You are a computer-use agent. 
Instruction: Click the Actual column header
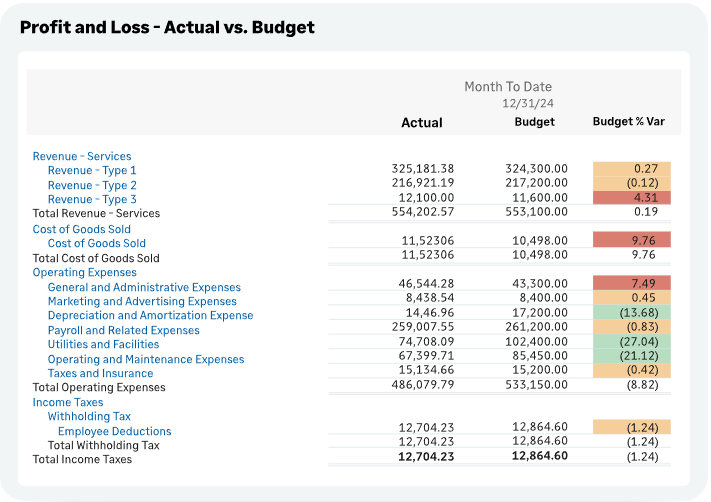[x=422, y=122]
